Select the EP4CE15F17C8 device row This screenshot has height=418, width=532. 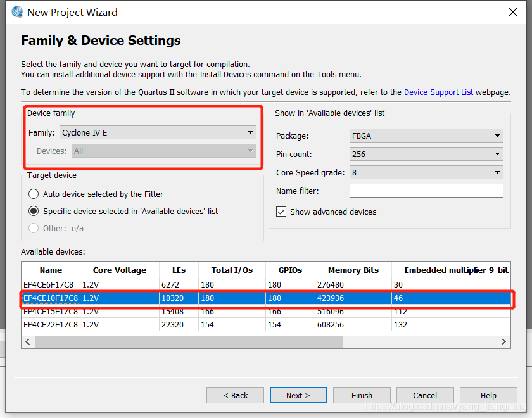pos(266,311)
